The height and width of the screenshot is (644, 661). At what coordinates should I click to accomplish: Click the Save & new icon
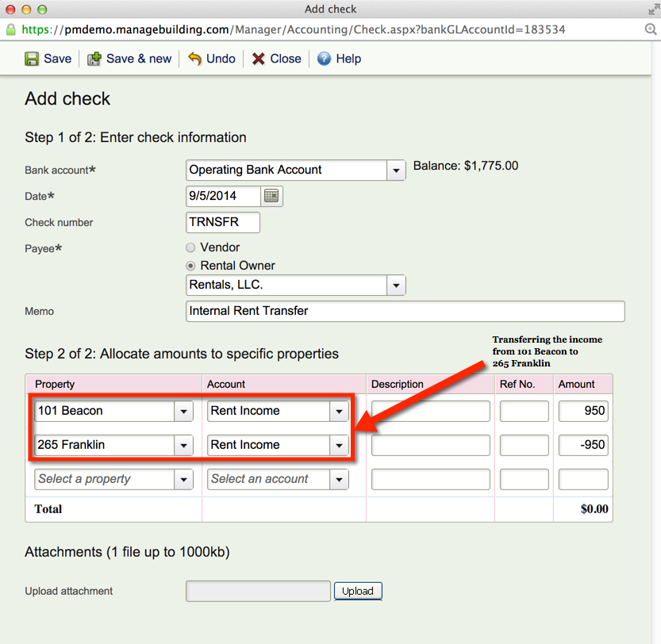click(94, 59)
